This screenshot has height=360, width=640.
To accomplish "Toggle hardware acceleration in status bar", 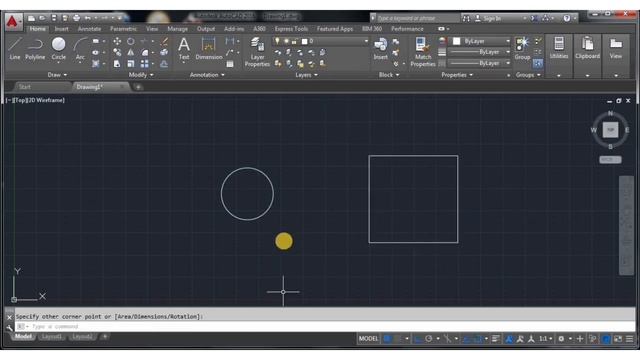I will point(607,339).
